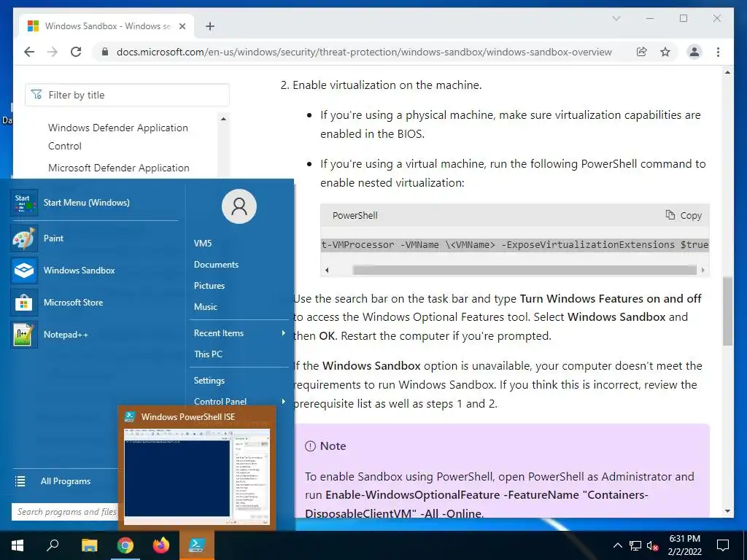The height and width of the screenshot is (560, 747).
Task: Click the user account avatar icon
Action: tap(239, 206)
